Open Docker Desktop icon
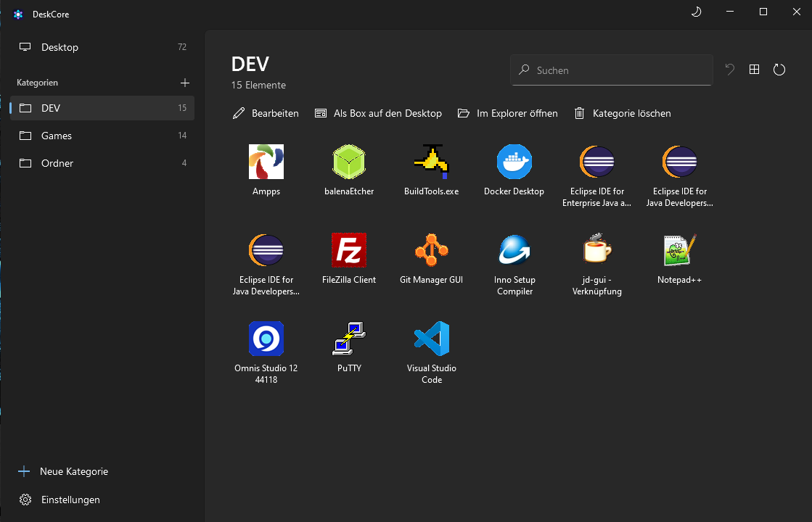Screen dimensions: 812x522 pyautogui.click(x=514, y=162)
